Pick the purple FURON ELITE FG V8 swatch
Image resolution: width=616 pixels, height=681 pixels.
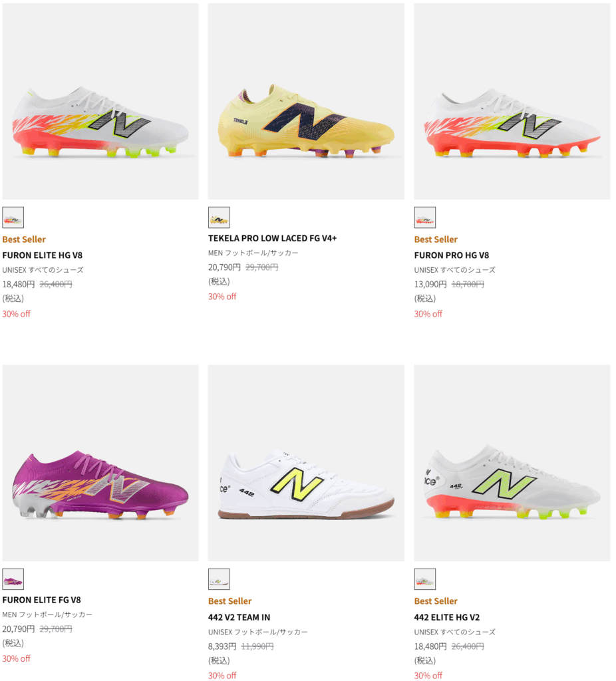click(x=13, y=579)
